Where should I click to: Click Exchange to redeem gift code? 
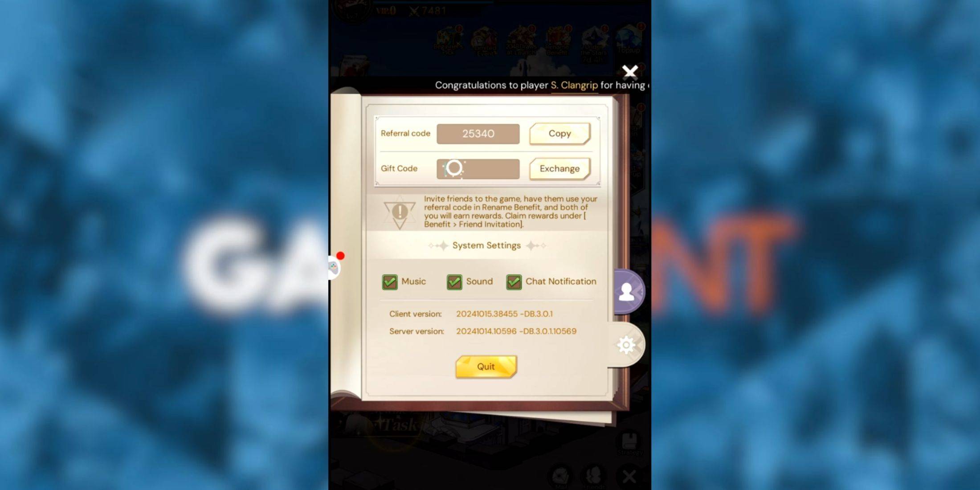pos(559,168)
